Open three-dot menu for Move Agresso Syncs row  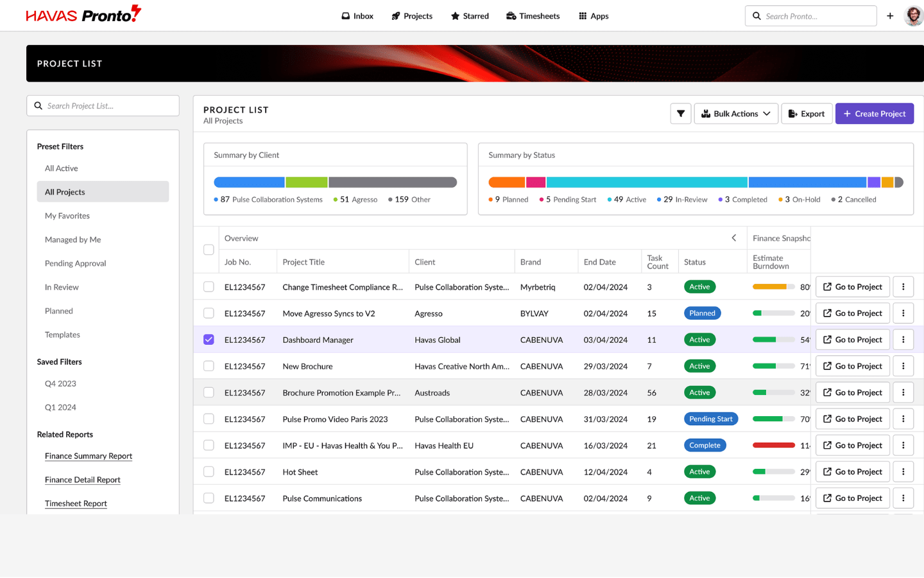tap(903, 313)
